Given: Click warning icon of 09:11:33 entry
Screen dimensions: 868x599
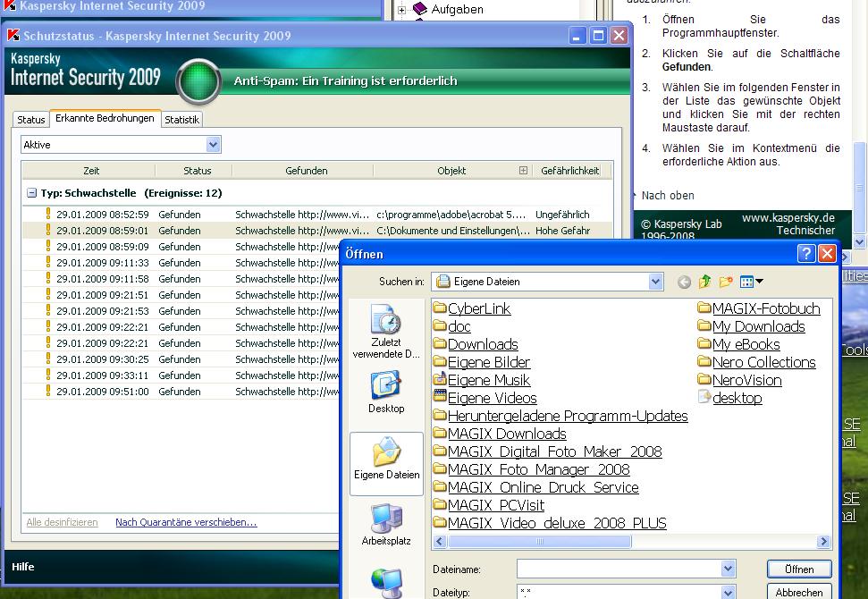Looking at the screenshot, I should (x=48, y=262).
